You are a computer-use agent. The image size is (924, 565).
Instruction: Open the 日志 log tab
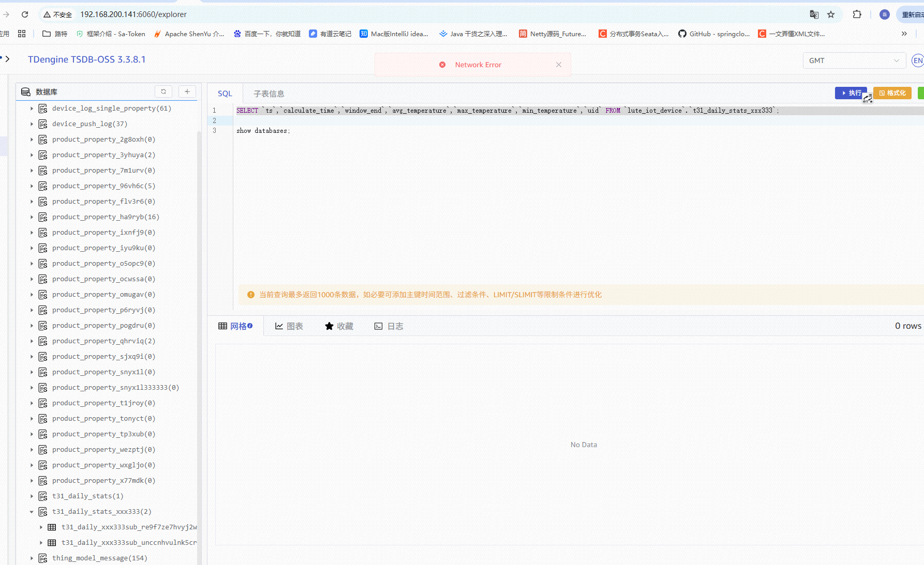coord(389,326)
